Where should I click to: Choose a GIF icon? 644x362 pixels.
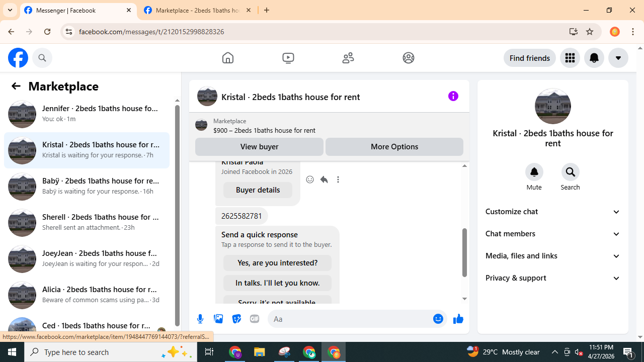(255, 319)
